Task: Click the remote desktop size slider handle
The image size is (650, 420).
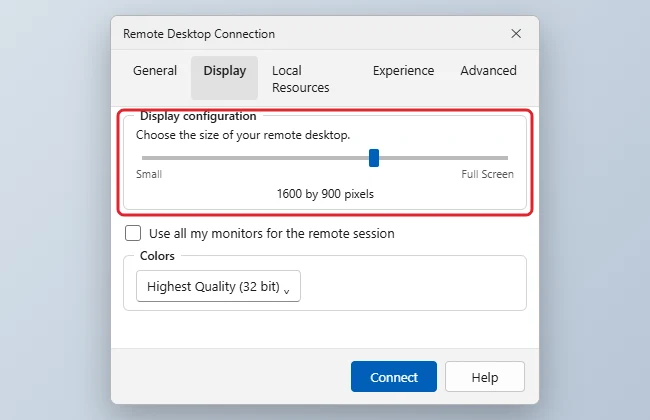Action: (x=374, y=158)
